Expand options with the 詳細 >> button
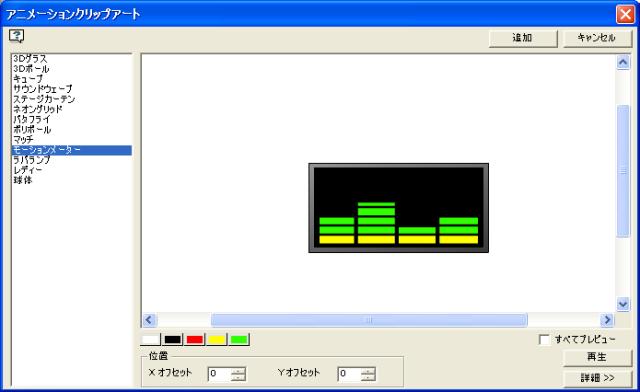 click(597, 378)
